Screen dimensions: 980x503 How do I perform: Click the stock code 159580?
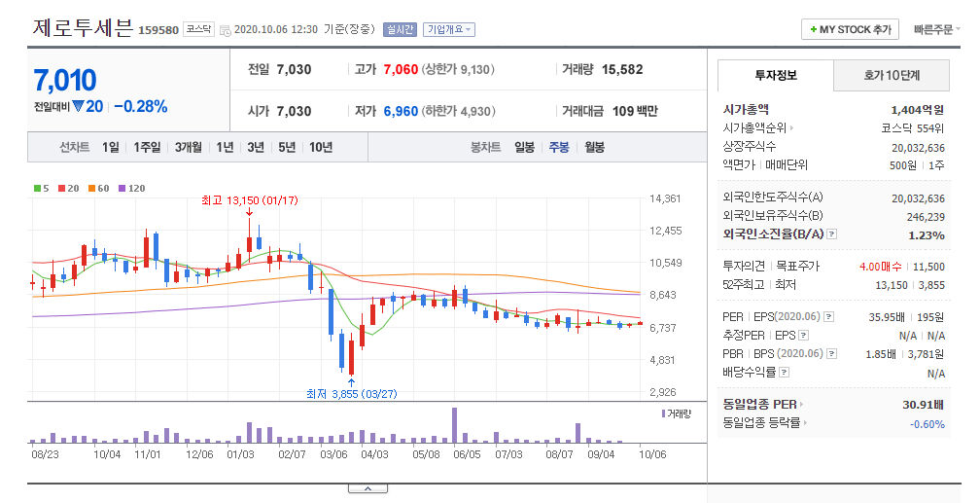[158, 30]
